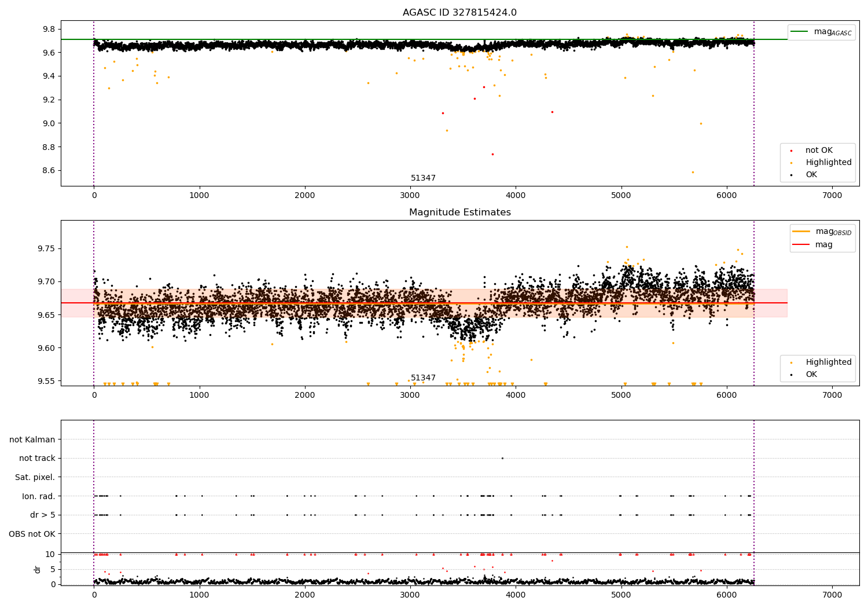Click the 9.60 y-axis tick in middle plot
This screenshot has width=868, height=608.
(46, 348)
